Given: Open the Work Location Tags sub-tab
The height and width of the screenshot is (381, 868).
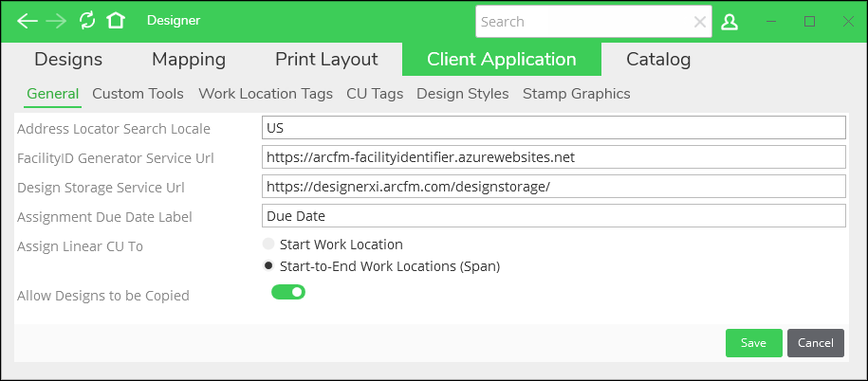Looking at the screenshot, I should 266,94.
